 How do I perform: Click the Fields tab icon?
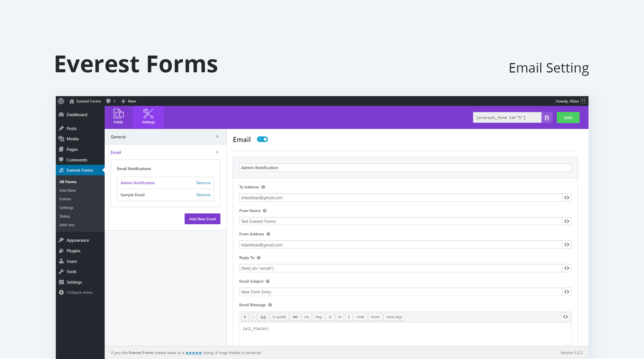tap(118, 114)
